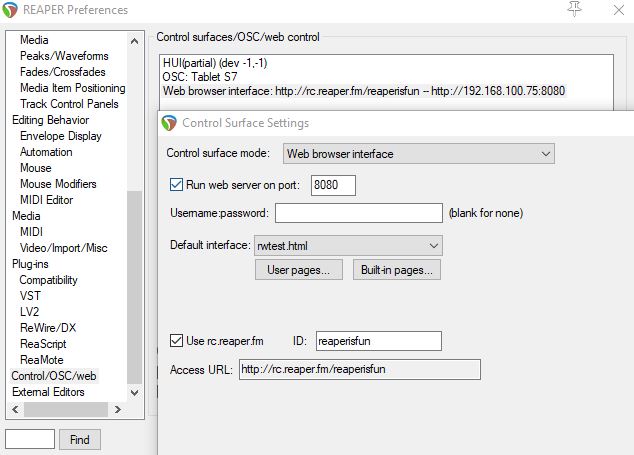The width and height of the screenshot is (634, 455).
Task: Select Media Item Positioning in the tree
Action: (73, 88)
